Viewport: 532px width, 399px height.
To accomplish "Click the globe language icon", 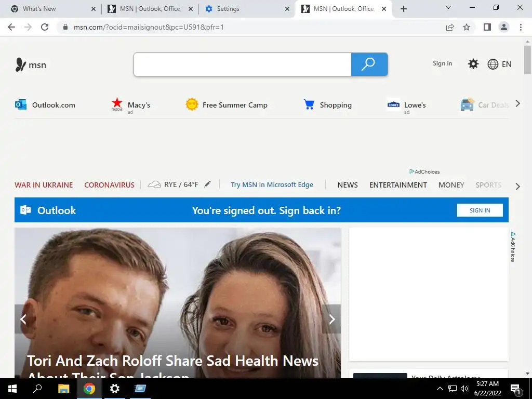I will pos(493,64).
